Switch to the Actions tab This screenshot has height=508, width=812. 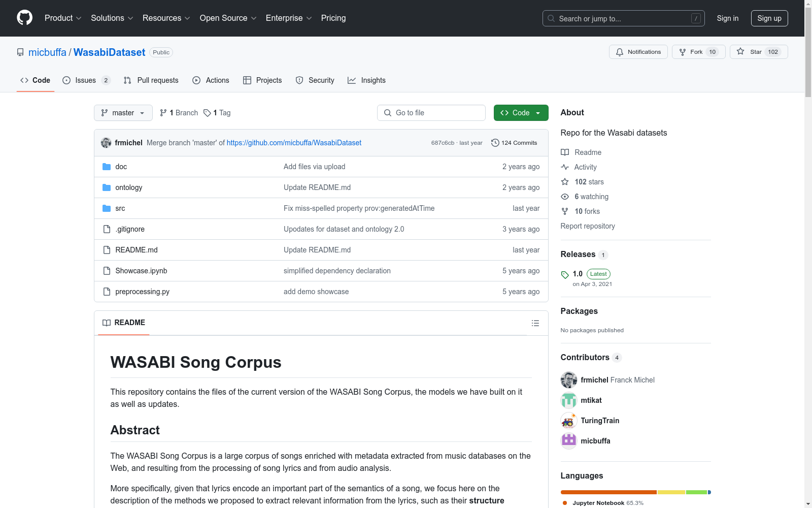pos(211,80)
